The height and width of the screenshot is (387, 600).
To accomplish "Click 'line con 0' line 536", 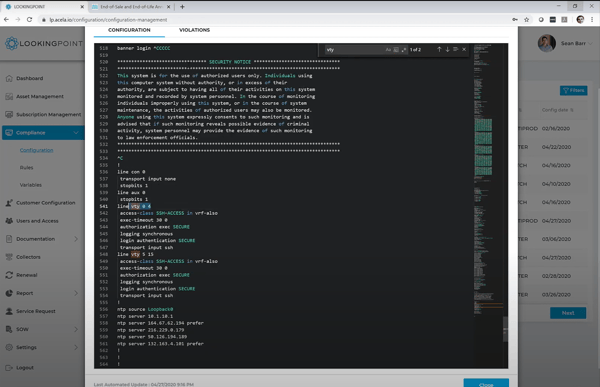I will tap(131, 172).
